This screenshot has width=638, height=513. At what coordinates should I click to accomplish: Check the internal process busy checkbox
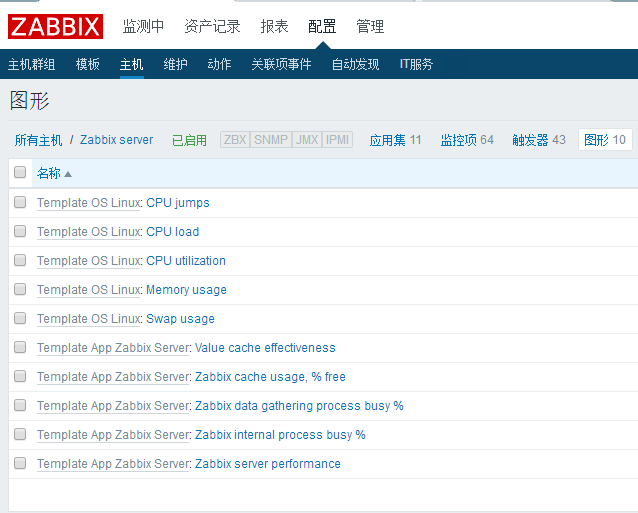20,434
